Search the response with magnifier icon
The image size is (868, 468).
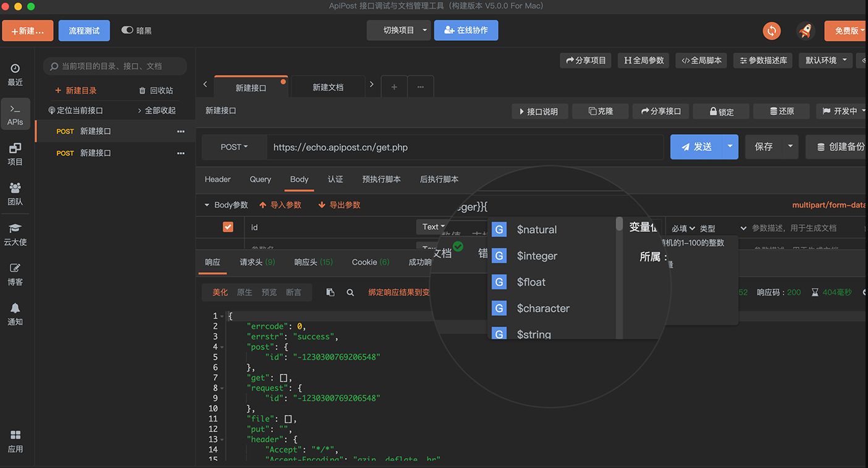350,292
